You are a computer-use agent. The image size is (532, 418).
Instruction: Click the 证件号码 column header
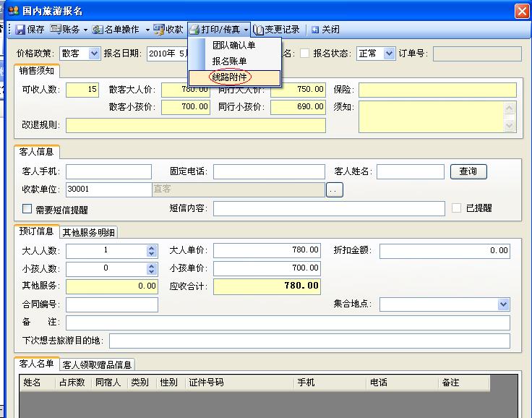[240, 383]
